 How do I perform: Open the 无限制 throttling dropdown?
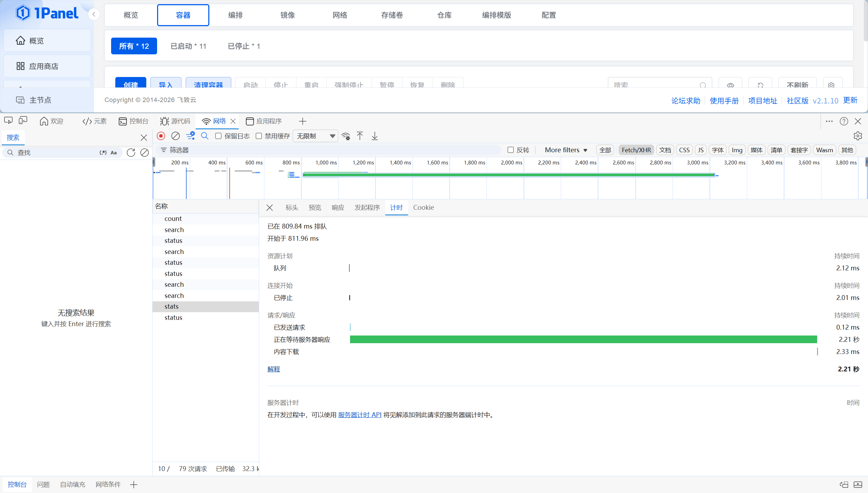(316, 136)
